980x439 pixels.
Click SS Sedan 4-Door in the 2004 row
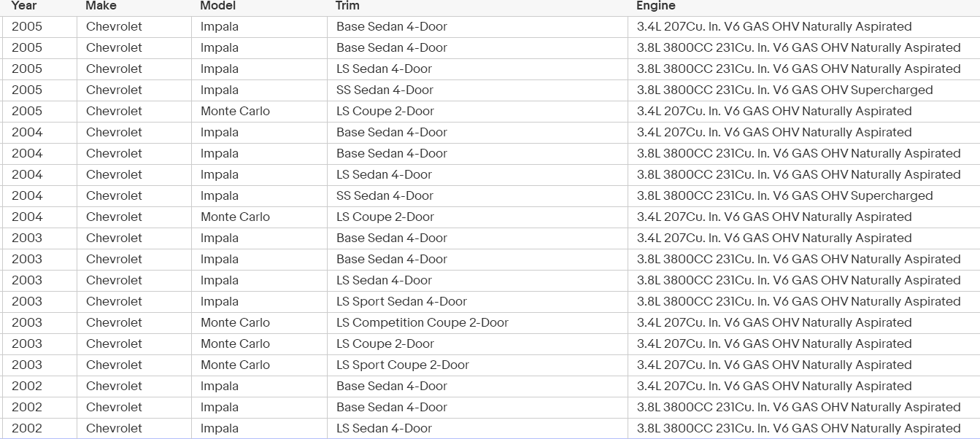pos(477,195)
